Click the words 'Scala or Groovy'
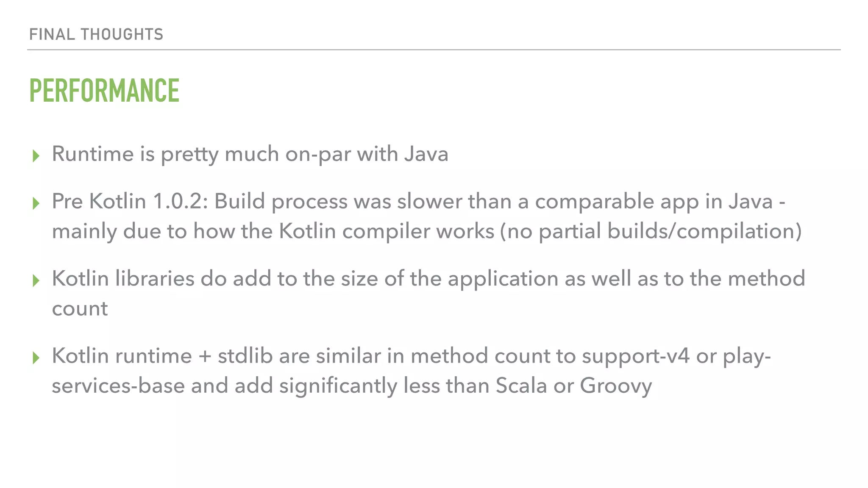 pos(574,386)
